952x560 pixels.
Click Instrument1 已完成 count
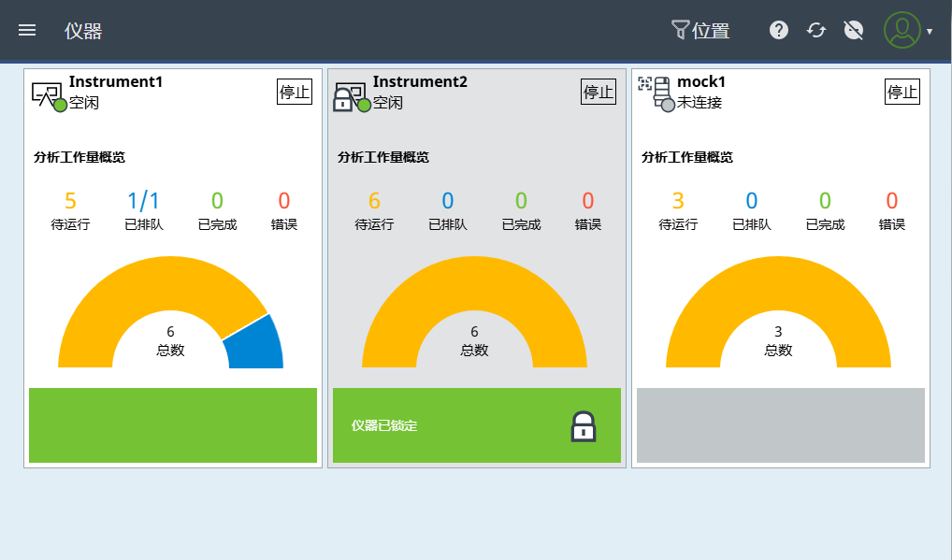point(217,200)
